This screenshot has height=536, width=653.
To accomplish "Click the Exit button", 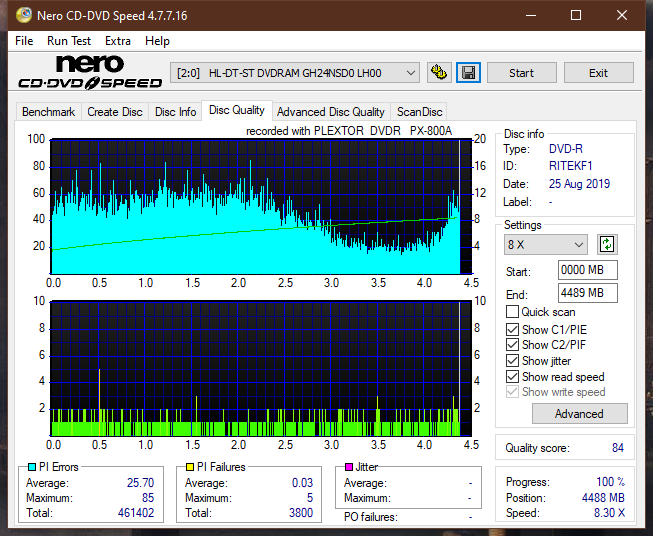I will click(x=598, y=73).
